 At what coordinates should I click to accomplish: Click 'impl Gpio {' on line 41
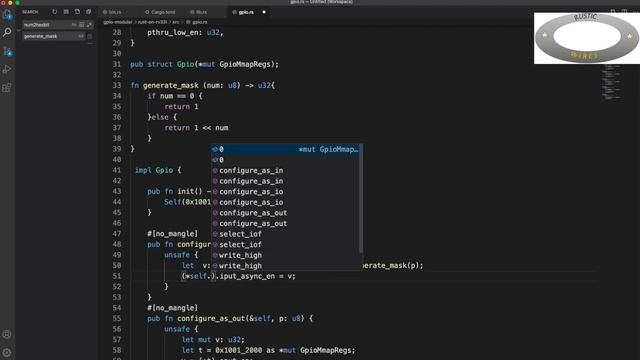point(158,170)
